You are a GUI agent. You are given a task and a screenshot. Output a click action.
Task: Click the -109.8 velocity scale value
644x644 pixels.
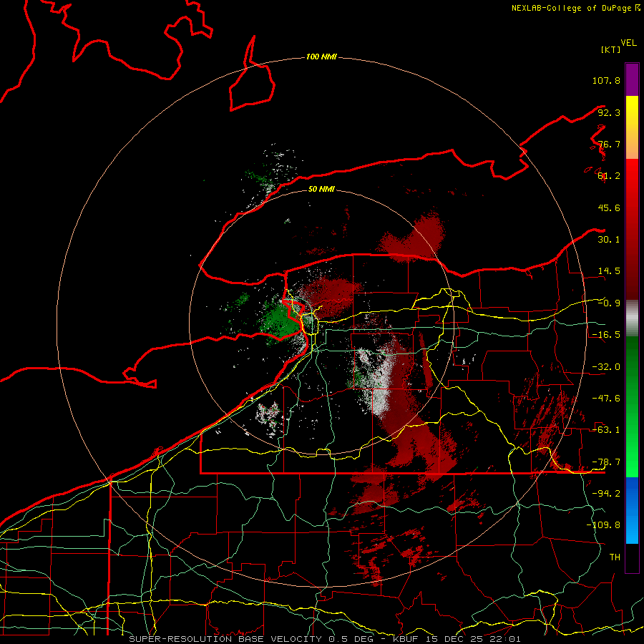tap(603, 525)
